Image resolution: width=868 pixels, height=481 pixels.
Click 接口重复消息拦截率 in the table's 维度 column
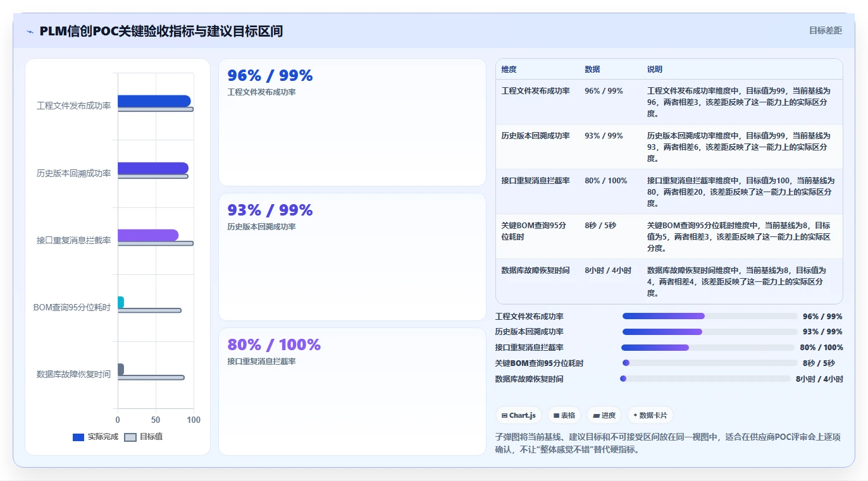point(536,181)
